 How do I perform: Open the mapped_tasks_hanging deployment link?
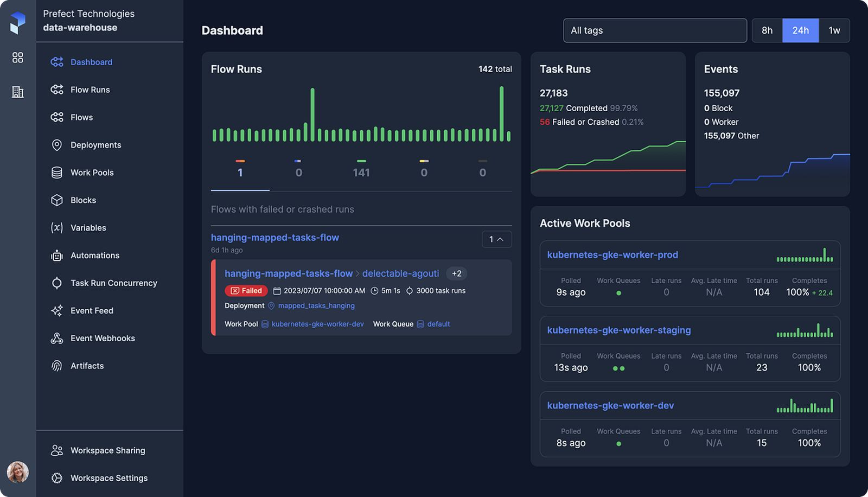pos(316,306)
